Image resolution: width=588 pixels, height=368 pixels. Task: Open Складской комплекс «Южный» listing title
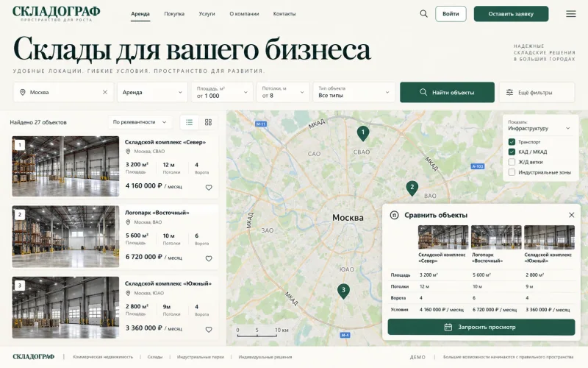[x=168, y=283]
